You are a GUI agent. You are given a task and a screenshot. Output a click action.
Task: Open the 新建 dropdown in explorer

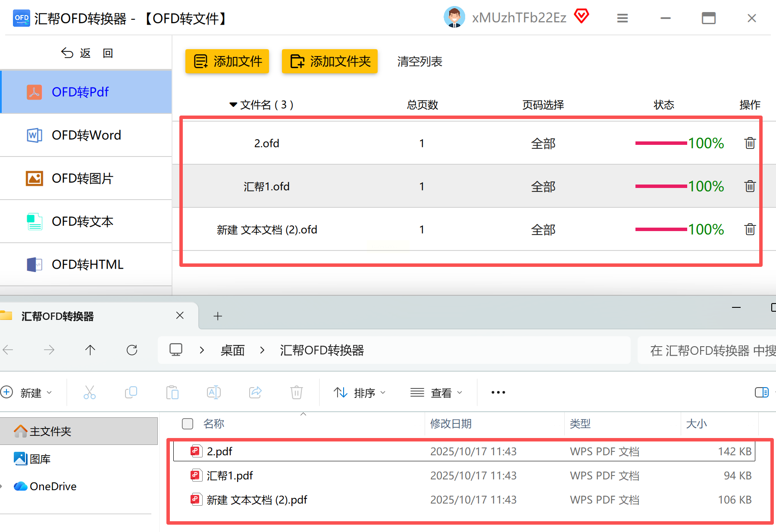click(27, 392)
